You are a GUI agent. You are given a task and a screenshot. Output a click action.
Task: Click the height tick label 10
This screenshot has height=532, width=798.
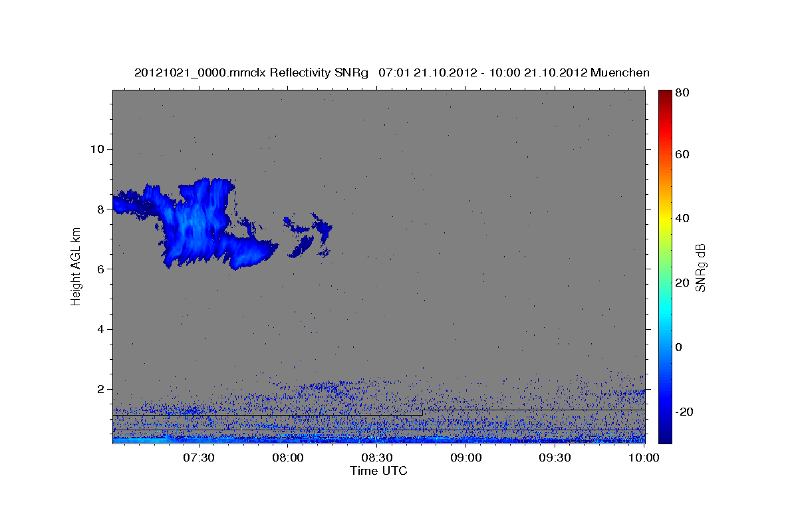click(98, 149)
